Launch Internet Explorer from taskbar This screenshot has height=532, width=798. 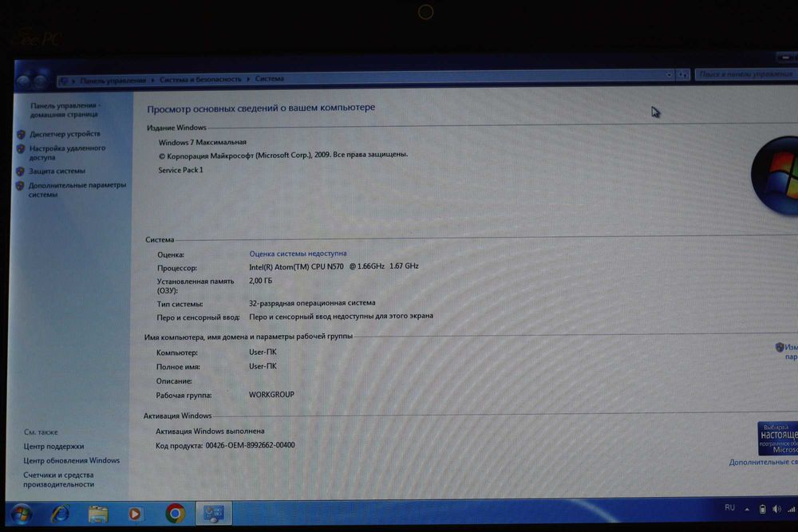tap(60, 514)
